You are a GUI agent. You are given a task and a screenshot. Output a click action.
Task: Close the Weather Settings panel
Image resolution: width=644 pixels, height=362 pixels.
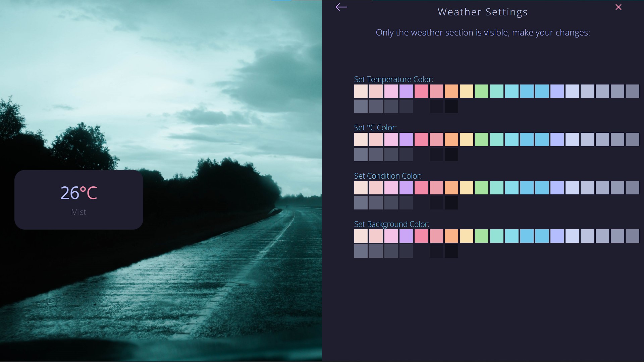[619, 7]
